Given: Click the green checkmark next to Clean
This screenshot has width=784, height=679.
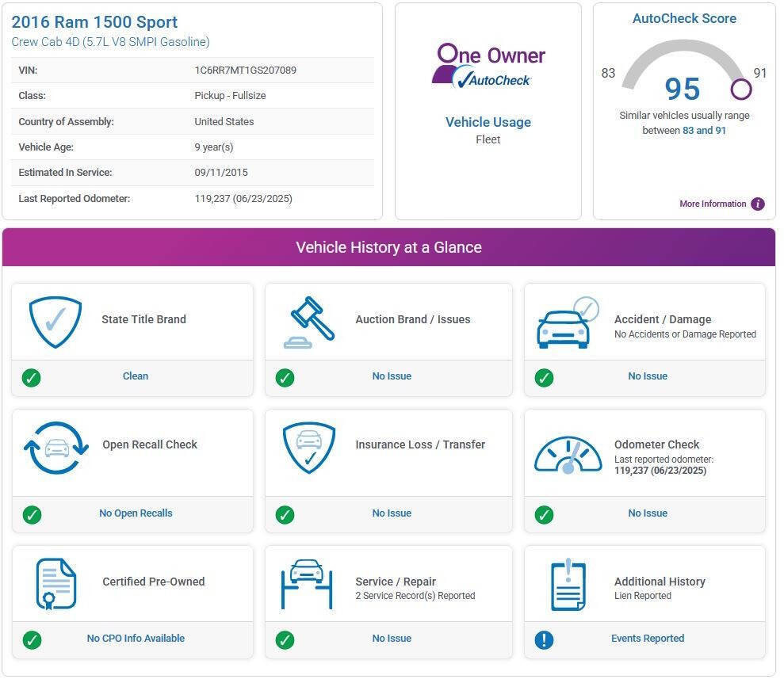Looking at the screenshot, I should tap(32, 378).
